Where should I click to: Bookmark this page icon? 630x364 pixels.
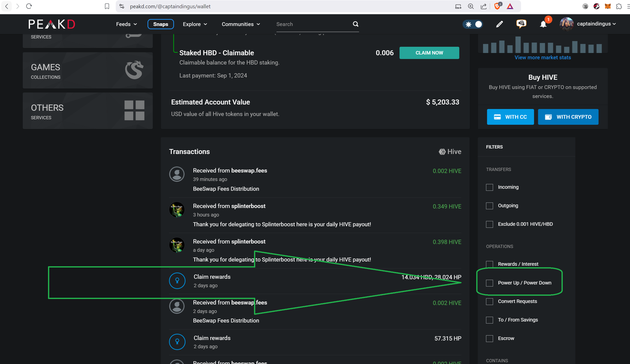(x=107, y=6)
